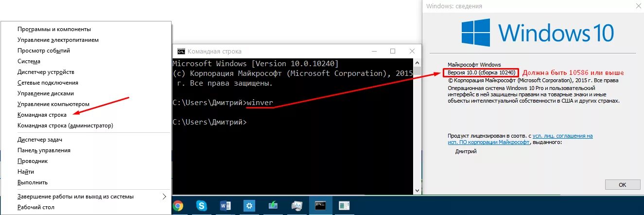Viewport: 644px width, 215px height.
Task: Open 'Панель управления' menu entry
Action: tap(44, 150)
